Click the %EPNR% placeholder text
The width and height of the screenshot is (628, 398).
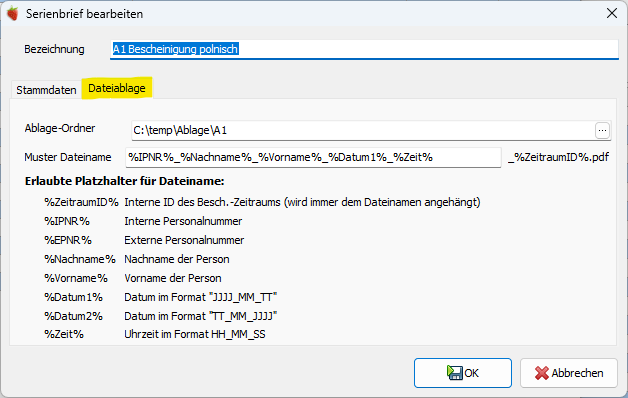pyautogui.click(x=68, y=240)
